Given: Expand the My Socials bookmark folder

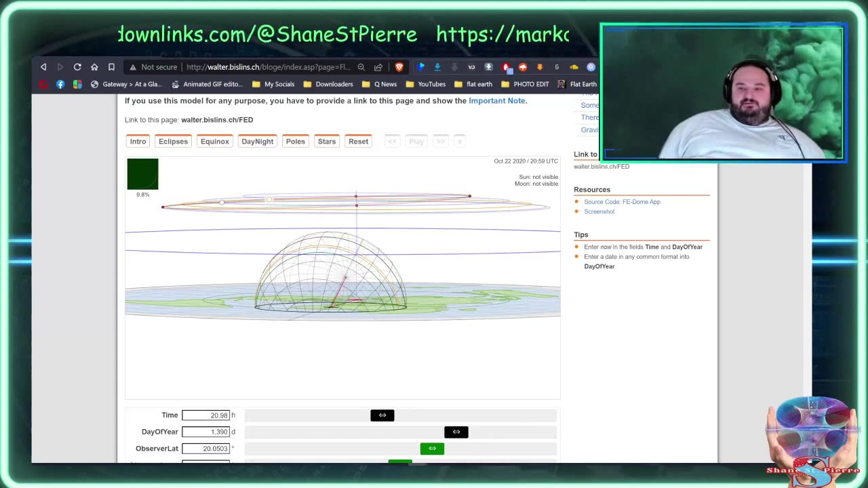Looking at the screenshot, I should (x=273, y=84).
